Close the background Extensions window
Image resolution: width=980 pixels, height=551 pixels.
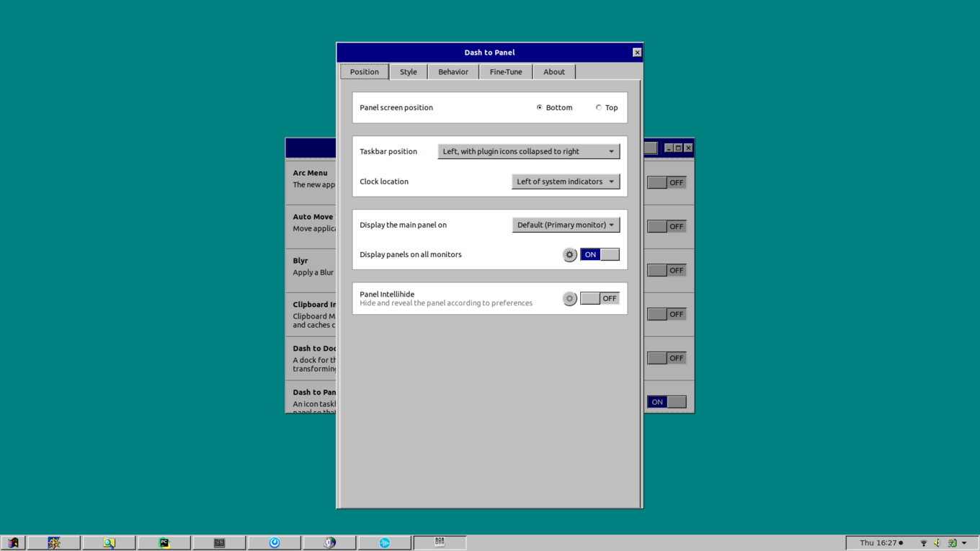coord(688,148)
